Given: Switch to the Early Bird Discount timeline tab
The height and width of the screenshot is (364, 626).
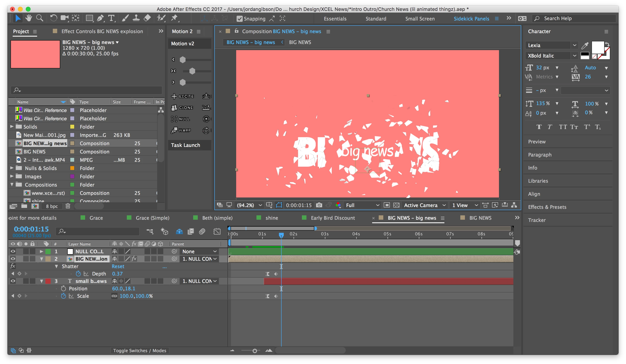Looking at the screenshot, I should (x=333, y=218).
